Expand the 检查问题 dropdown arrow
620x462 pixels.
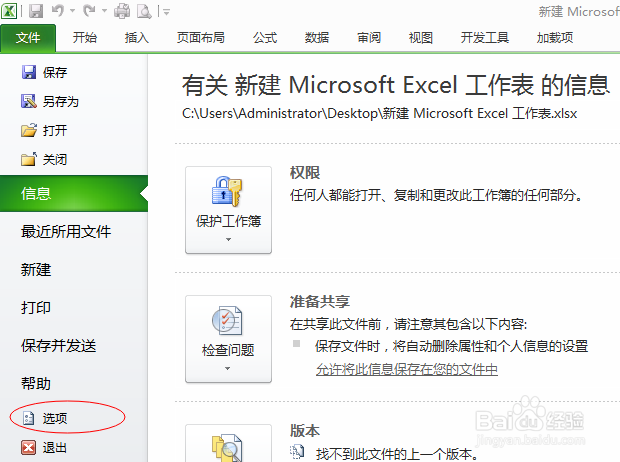(227, 368)
